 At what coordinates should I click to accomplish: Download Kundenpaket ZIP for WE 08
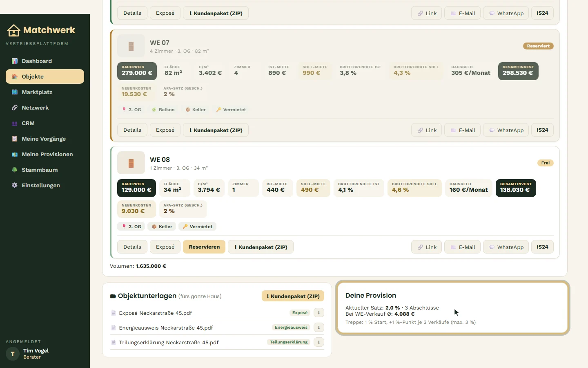point(261,247)
